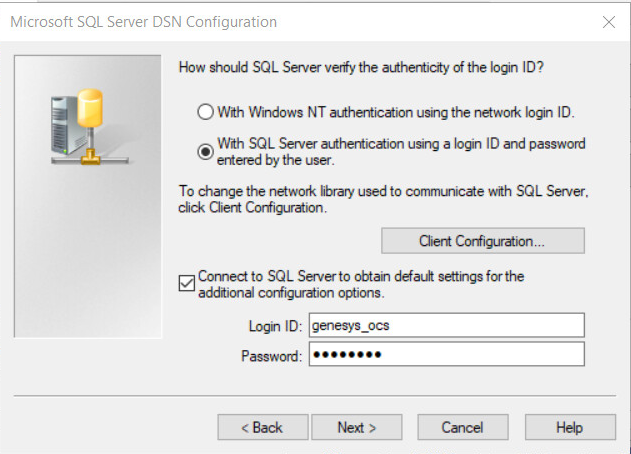The image size is (631, 454).
Task: Focus the Password input field
Action: click(x=445, y=355)
